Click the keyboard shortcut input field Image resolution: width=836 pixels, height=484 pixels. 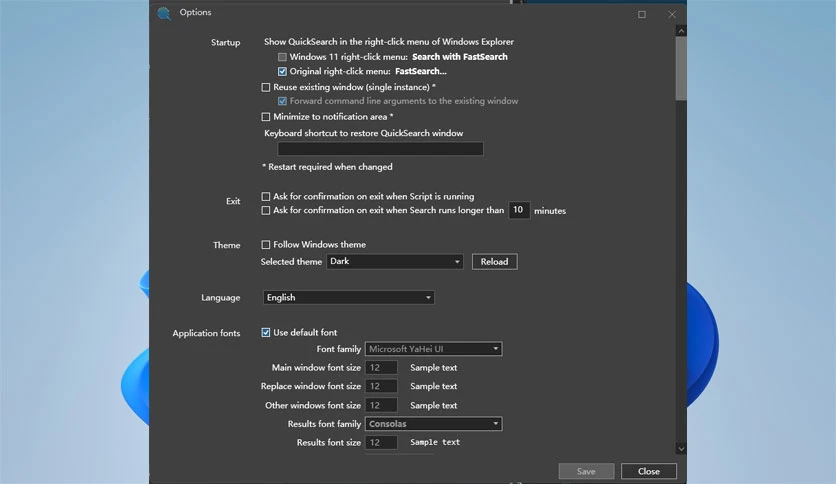380,149
